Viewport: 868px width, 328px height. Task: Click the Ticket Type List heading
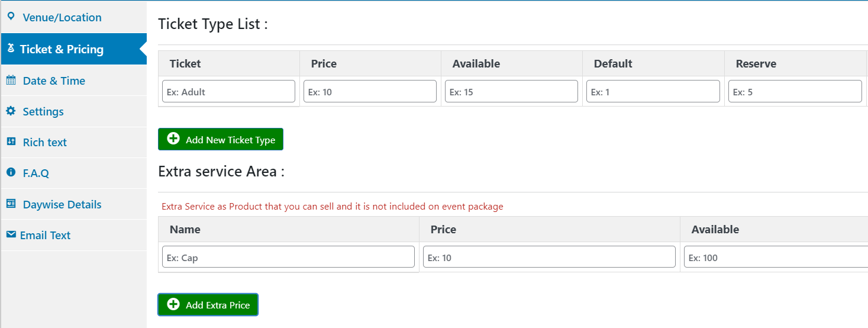(x=213, y=24)
